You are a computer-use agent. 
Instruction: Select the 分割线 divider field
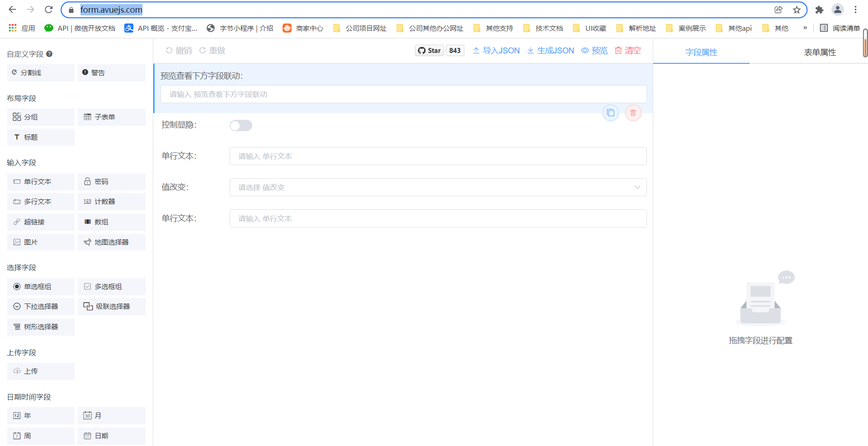click(x=41, y=72)
